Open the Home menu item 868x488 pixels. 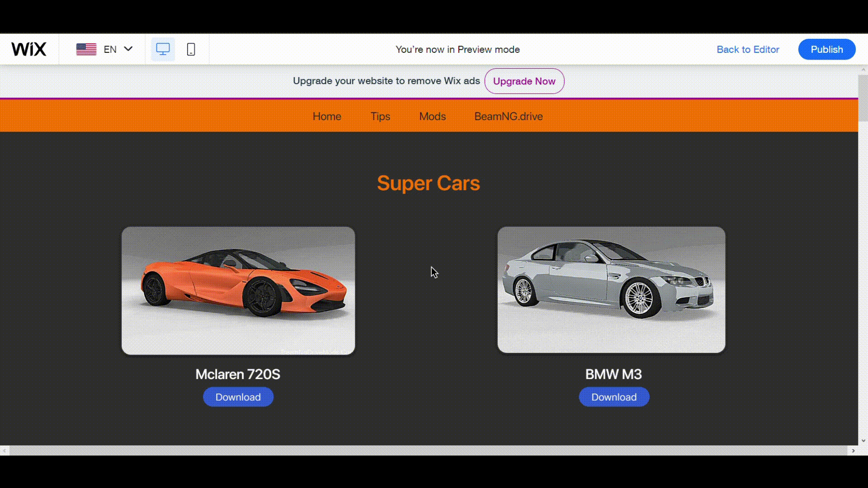point(327,117)
